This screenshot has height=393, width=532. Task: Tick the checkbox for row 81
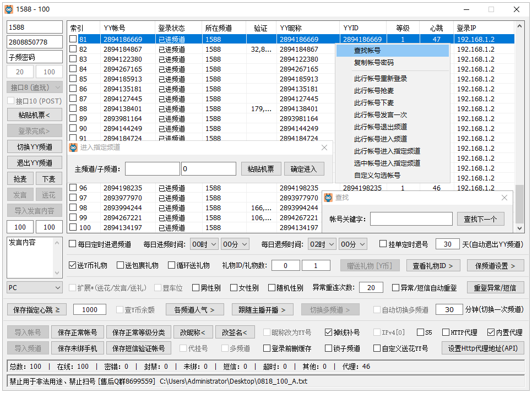(x=73, y=39)
